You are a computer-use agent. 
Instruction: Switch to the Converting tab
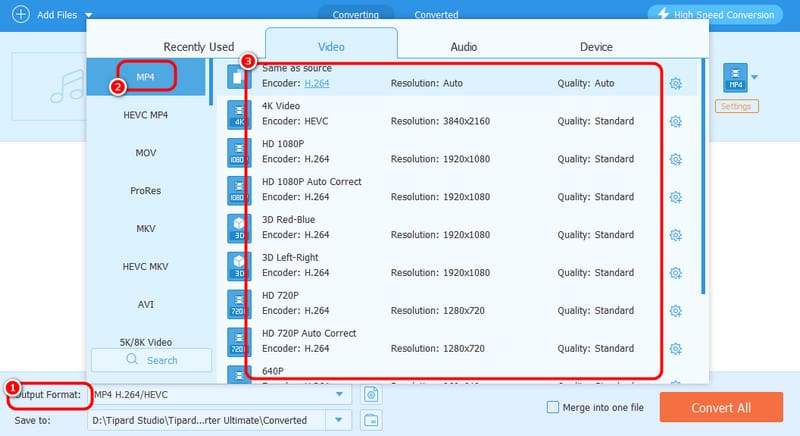356,15
